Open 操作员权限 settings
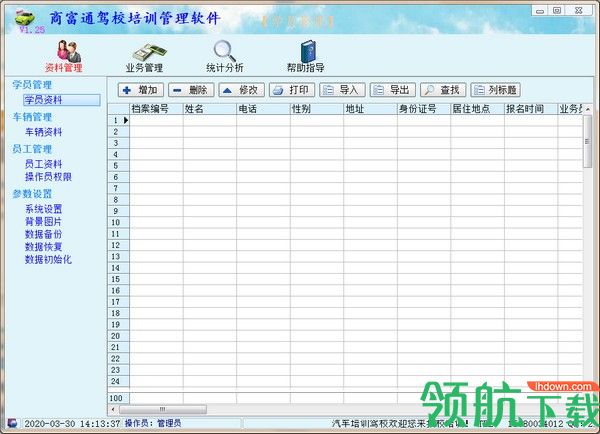600x434 pixels. (48, 177)
